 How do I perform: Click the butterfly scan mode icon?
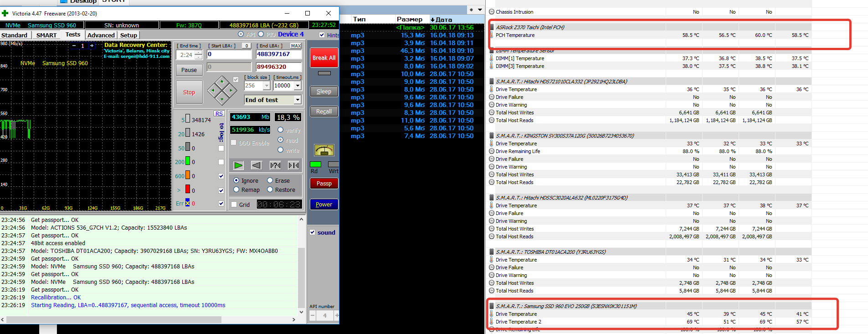(x=294, y=165)
